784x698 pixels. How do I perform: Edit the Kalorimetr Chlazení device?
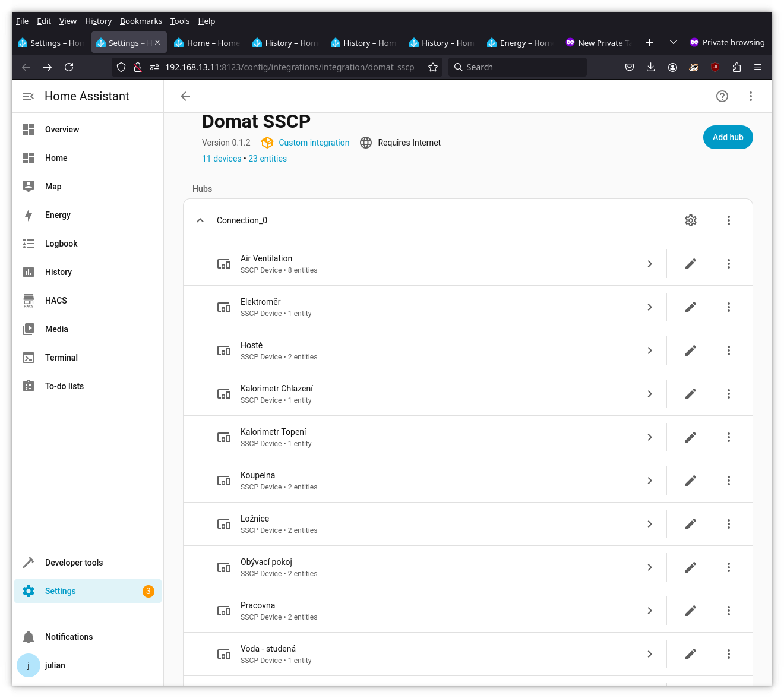click(x=691, y=394)
